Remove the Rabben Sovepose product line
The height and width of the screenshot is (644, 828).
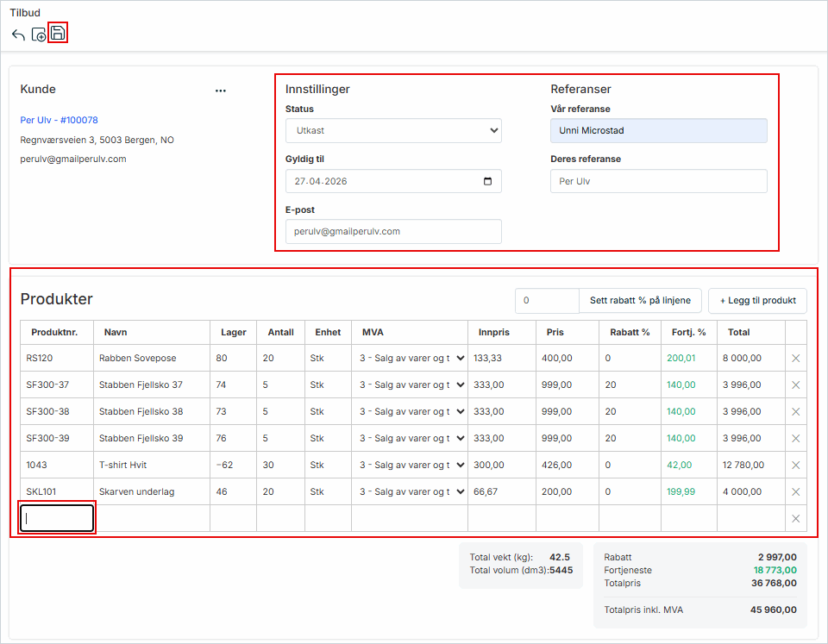[795, 359]
